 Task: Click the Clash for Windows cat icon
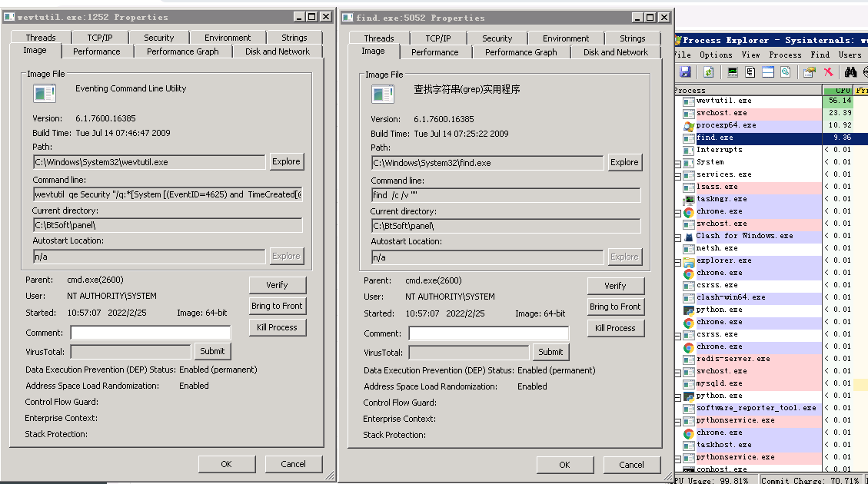pos(689,236)
